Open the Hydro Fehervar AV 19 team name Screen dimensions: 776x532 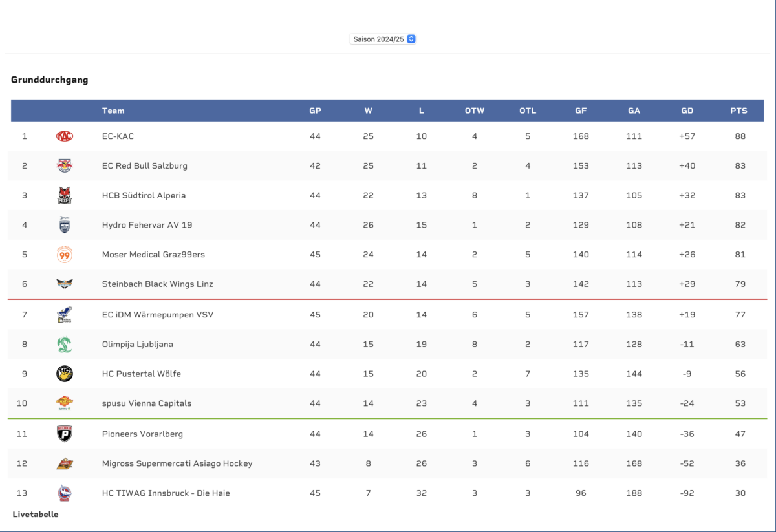147,225
